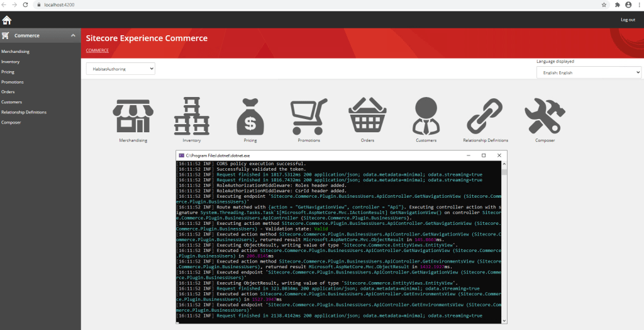Click the COMMERCE breadcrumb link
This screenshot has height=330, width=644.
point(97,50)
